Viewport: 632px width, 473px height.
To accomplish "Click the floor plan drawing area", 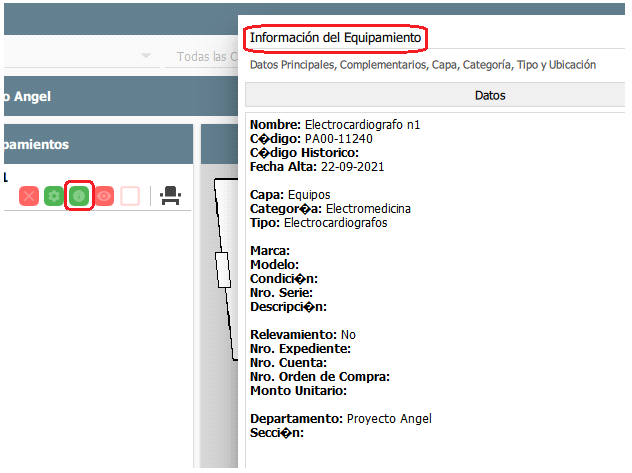I will (x=220, y=300).
